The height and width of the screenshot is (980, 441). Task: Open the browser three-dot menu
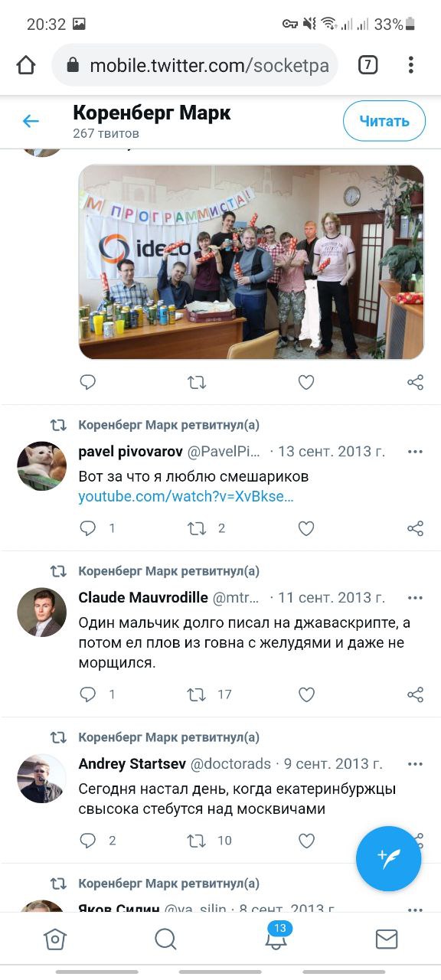[411, 65]
